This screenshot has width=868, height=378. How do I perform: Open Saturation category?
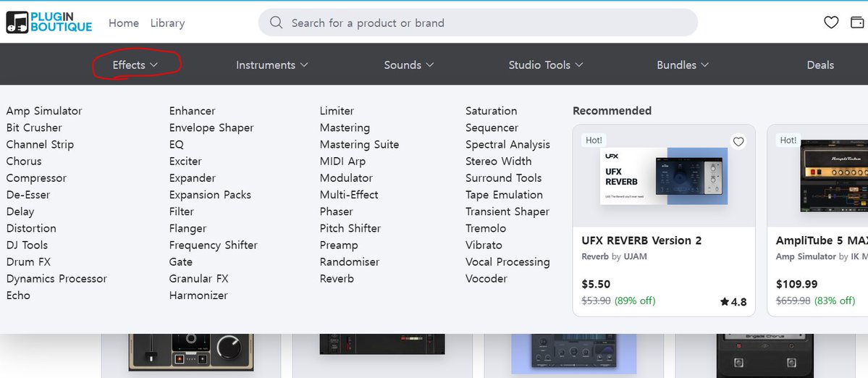pos(491,111)
